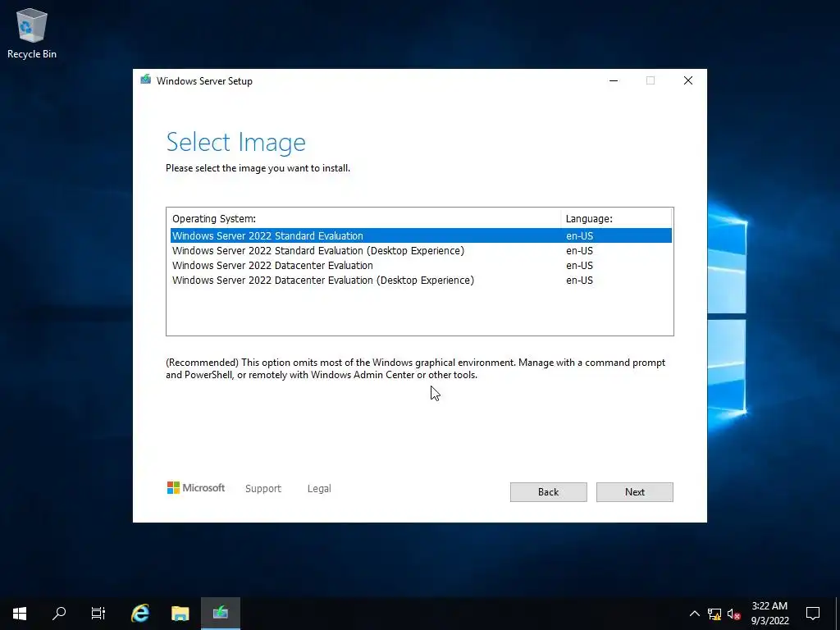Click the Next button

(x=634, y=492)
